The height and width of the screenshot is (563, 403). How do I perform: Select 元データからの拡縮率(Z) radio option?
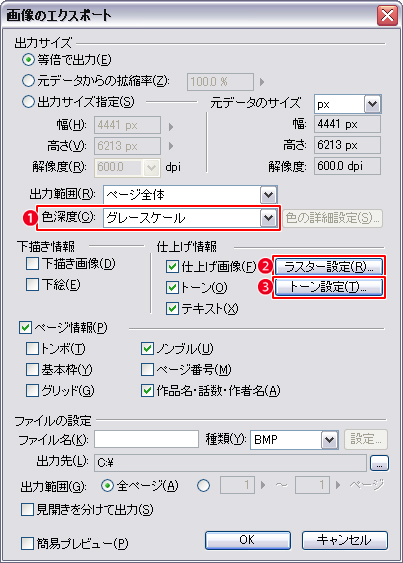(x=28, y=81)
